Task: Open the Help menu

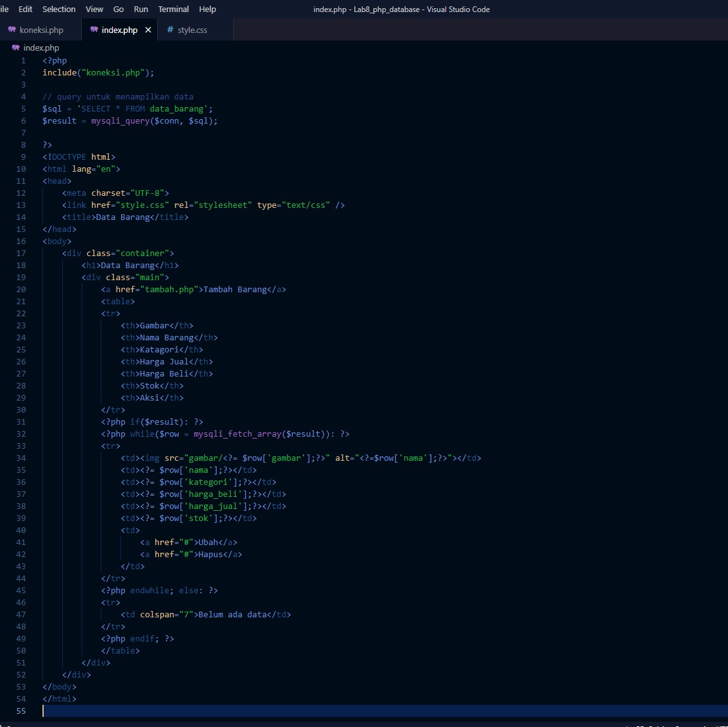Action: 207,9
